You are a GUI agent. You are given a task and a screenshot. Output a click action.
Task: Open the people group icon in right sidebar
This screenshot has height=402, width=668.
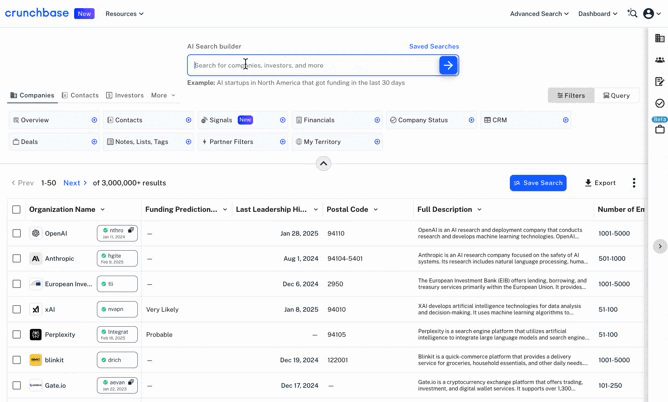(659, 60)
